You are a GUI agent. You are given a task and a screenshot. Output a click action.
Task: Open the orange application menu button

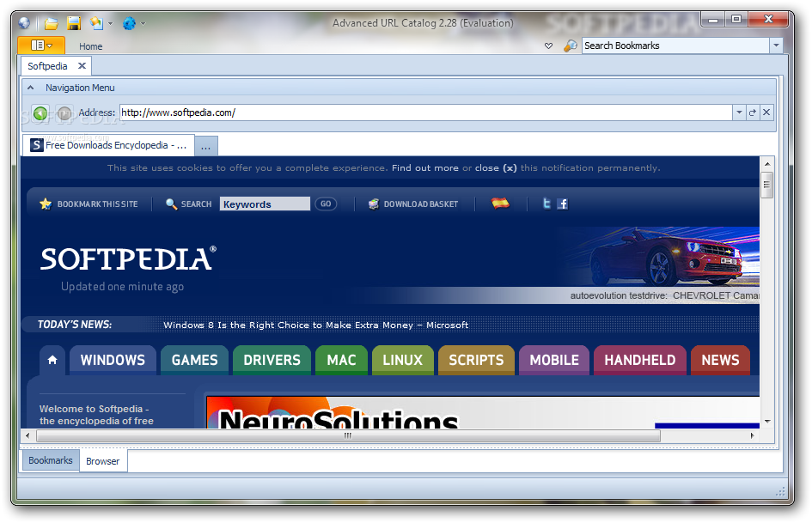[41, 46]
